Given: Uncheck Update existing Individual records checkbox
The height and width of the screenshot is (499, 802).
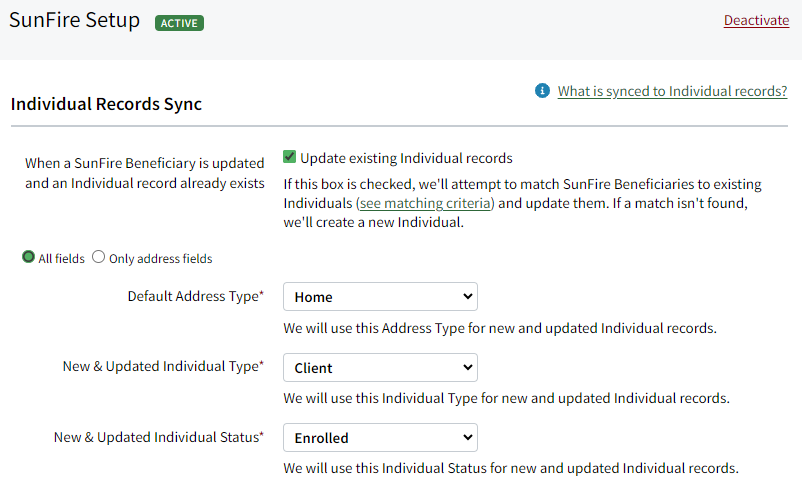Looking at the screenshot, I should point(289,157).
